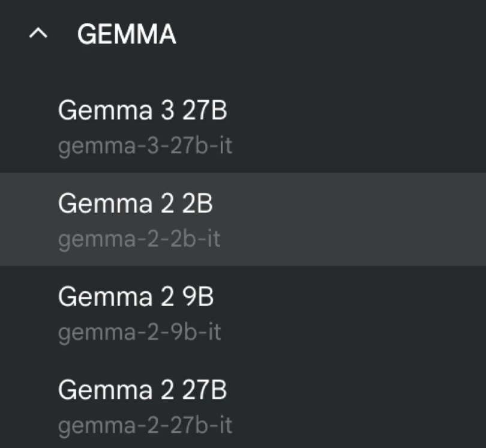Hide the Gemma model list using the up arrow
This screenshot has width=486, height=448.
[x=38, y=35]
